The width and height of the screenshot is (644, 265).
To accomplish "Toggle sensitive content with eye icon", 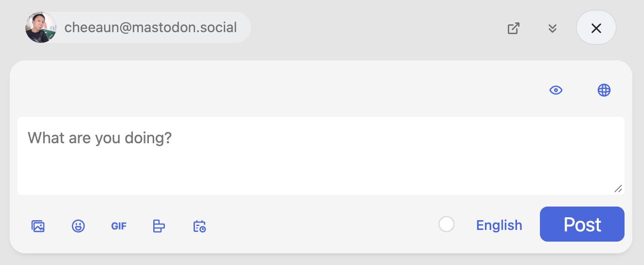I will [x=556, y=90].
